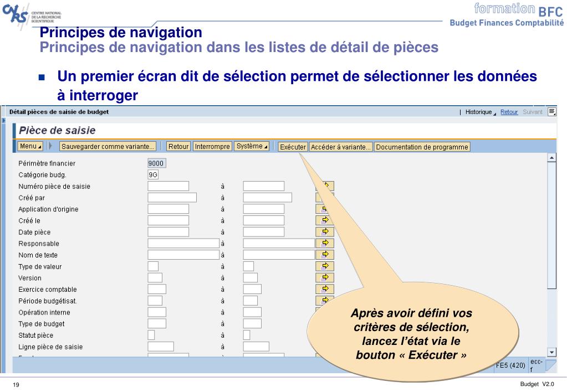
Task: Open multiple selection for Version
Action: [x=325, y=277]
